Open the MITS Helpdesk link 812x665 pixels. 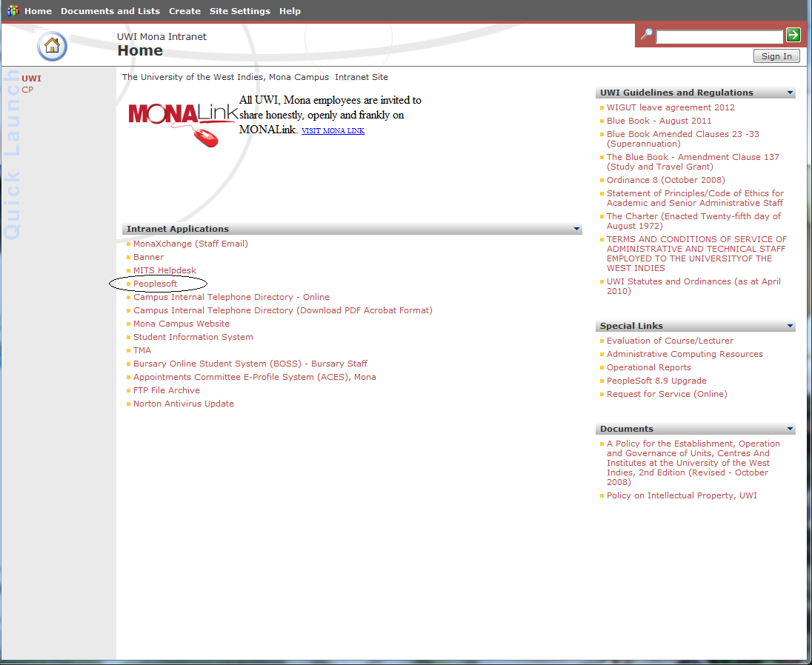coord(164,270)
